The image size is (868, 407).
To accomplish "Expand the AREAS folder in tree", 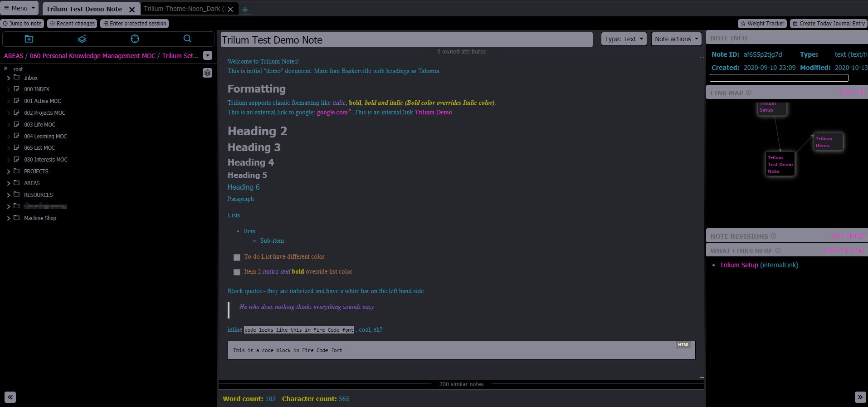I will point(8,183).
